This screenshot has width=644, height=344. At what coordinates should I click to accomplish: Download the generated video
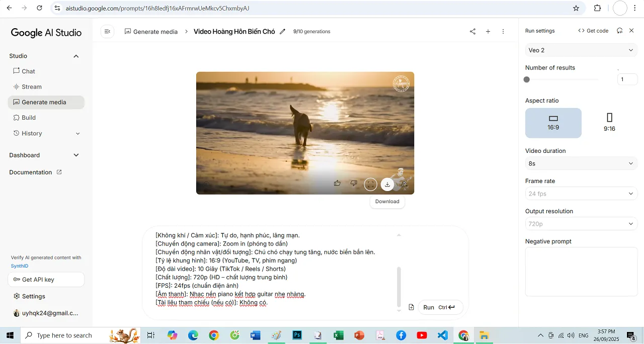[387, 184]
